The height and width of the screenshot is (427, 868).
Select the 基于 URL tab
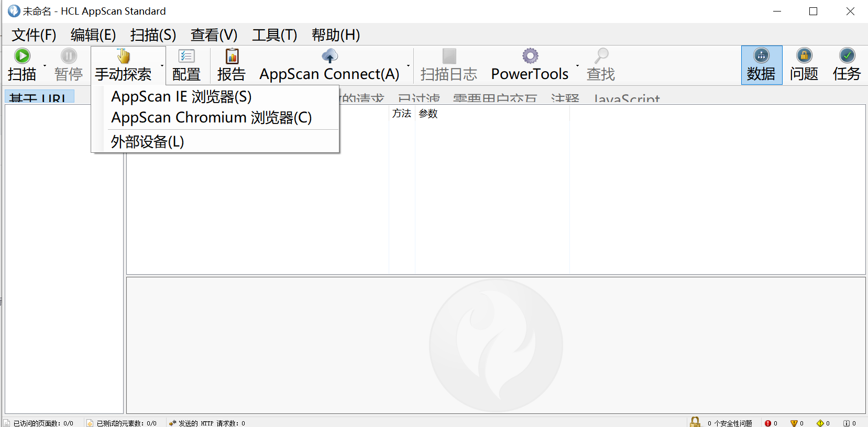point(40,97)
